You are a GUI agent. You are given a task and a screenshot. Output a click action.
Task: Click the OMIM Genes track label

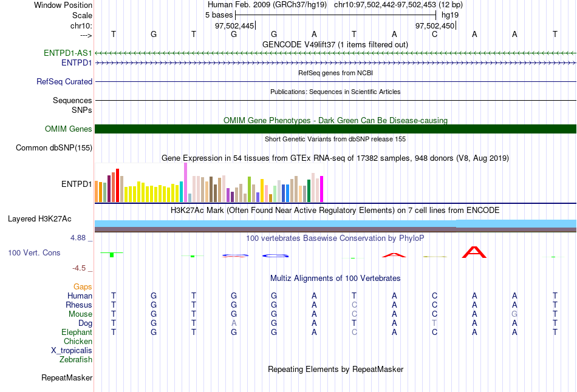pyautogui.click(x=69, y=129)
